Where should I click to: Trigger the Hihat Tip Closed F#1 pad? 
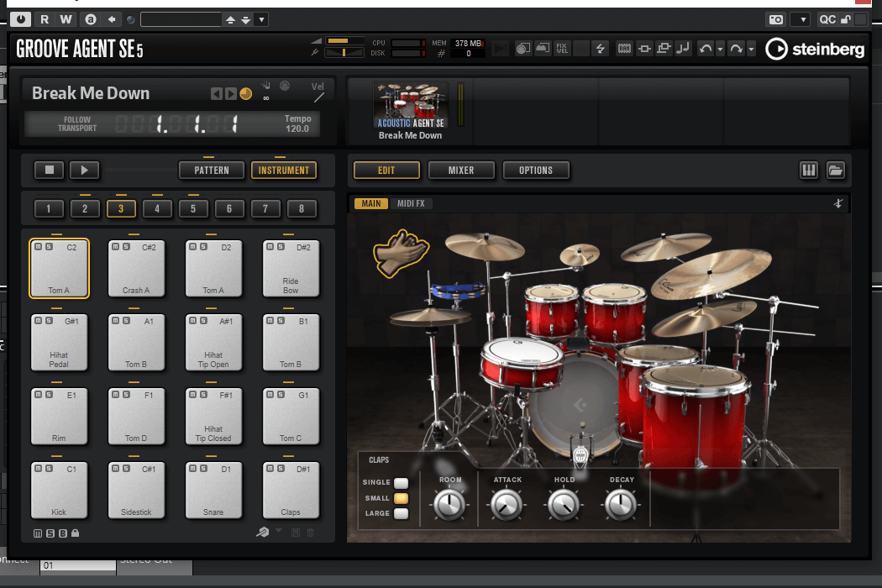[x=213, y=417]
